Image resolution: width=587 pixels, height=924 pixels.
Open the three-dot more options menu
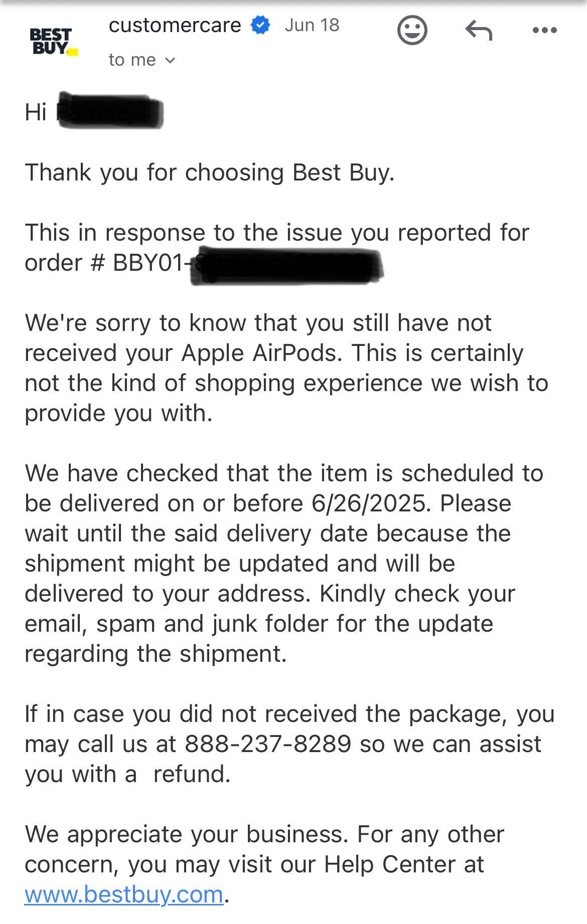(x=544, y=31)
